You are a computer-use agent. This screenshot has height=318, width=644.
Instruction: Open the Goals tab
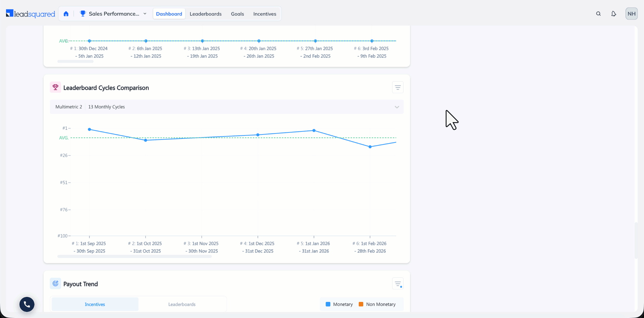tap(237, 14)
